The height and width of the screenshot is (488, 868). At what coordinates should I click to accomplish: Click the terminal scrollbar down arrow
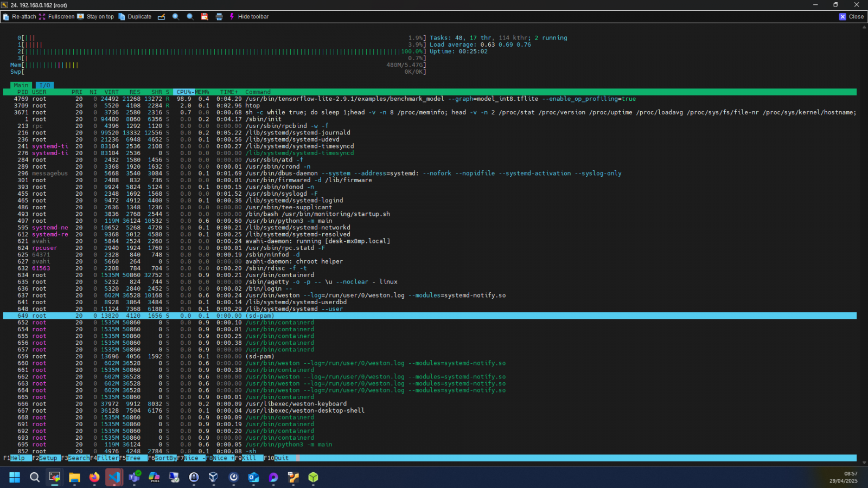(x=864, y=463)
